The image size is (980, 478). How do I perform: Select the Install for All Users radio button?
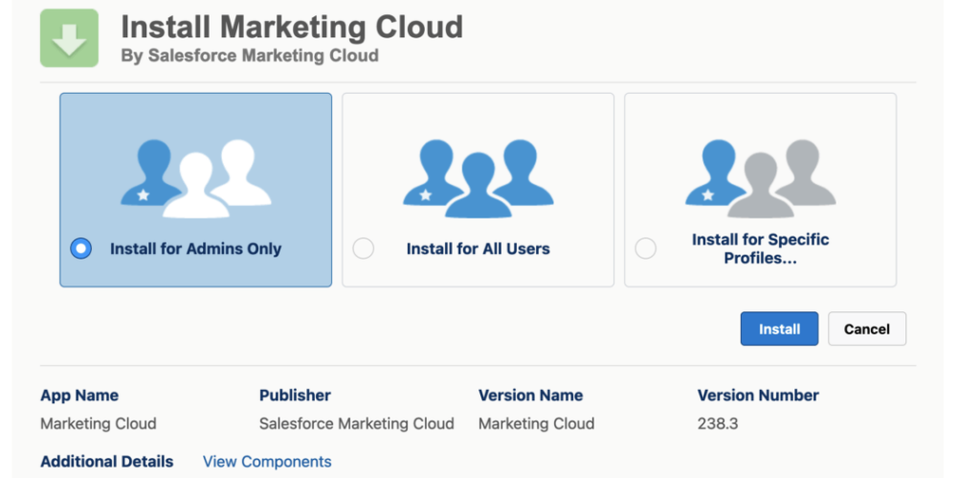(363, 248)
